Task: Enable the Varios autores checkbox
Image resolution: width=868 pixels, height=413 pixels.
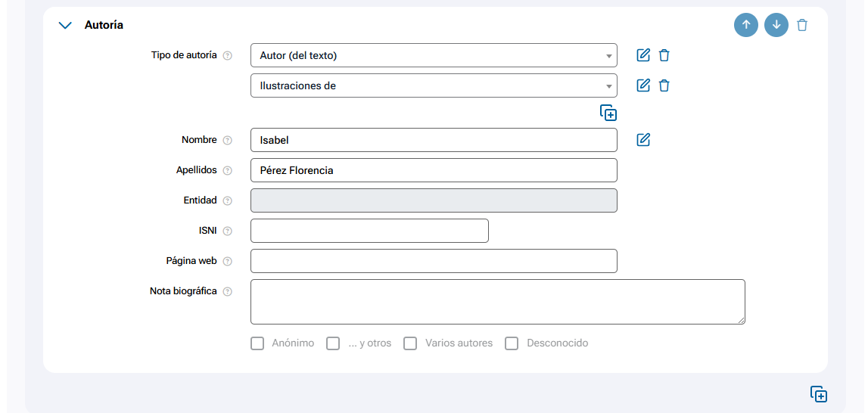Action: click(410, 343)
